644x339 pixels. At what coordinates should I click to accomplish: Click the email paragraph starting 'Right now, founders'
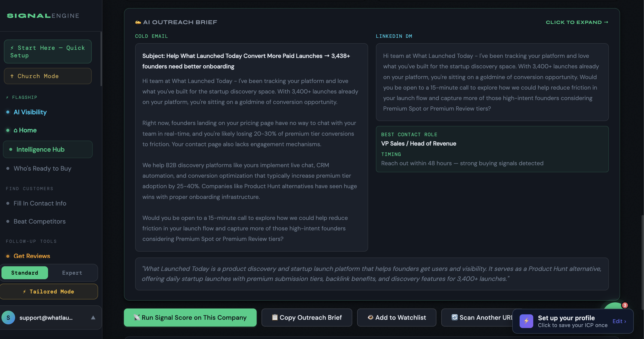pos(249,134)
